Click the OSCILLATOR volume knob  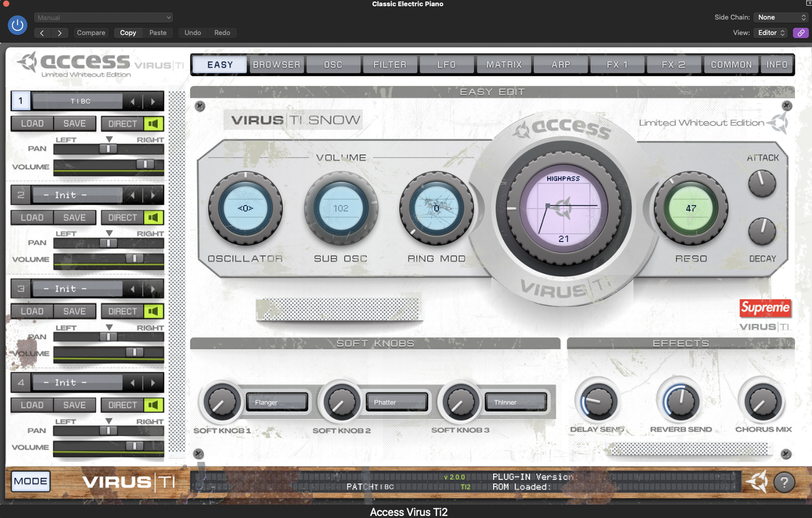[x=245, y=208]
